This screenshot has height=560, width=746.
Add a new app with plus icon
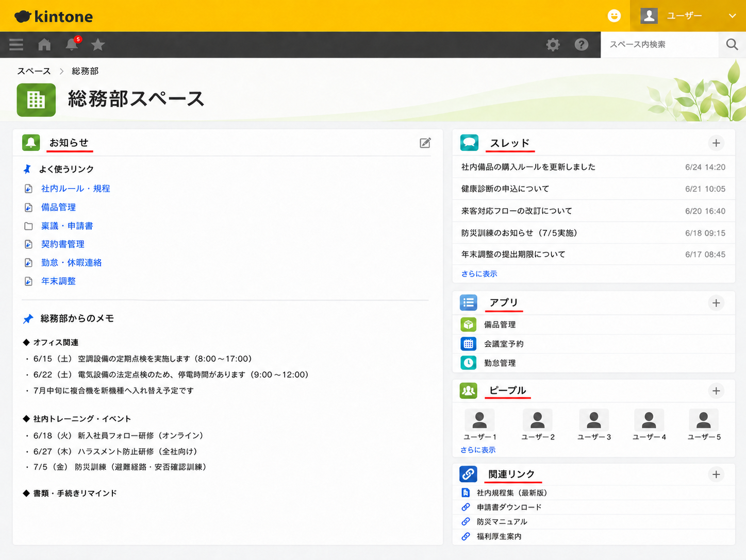click(716, 303)
